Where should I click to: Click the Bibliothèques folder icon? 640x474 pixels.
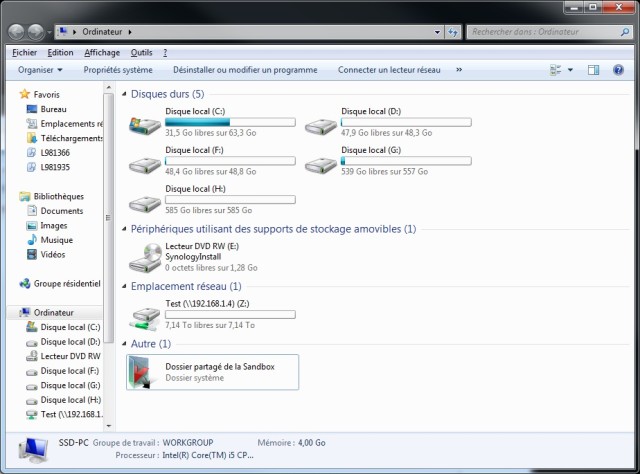[x=24, y=196]
